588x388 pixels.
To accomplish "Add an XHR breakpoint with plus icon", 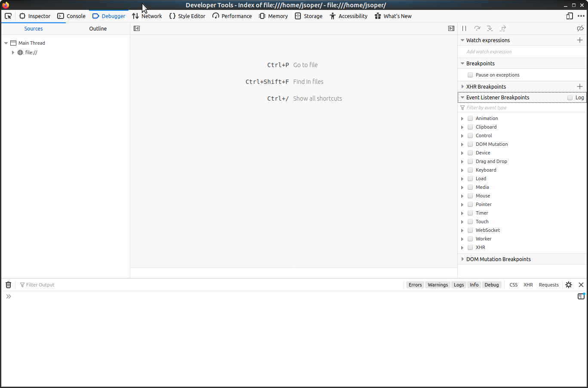I will [x=580, y=86].
